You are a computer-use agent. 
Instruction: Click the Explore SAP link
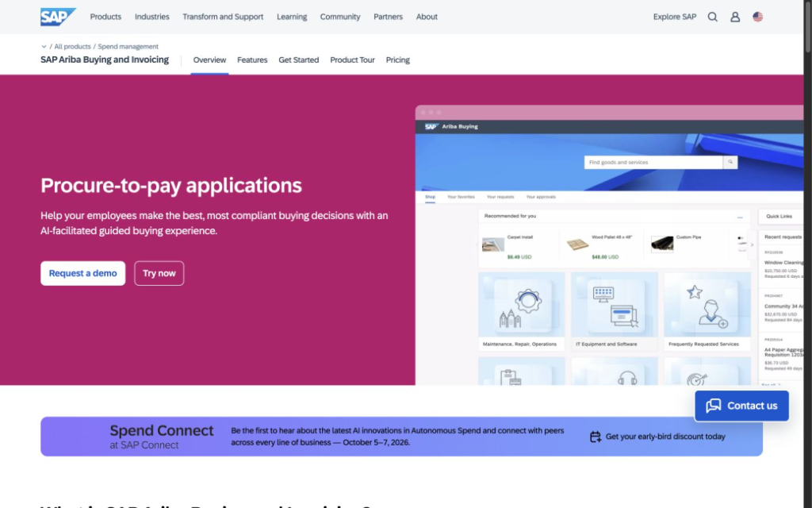pyautogui.click(x=674, y=17)
